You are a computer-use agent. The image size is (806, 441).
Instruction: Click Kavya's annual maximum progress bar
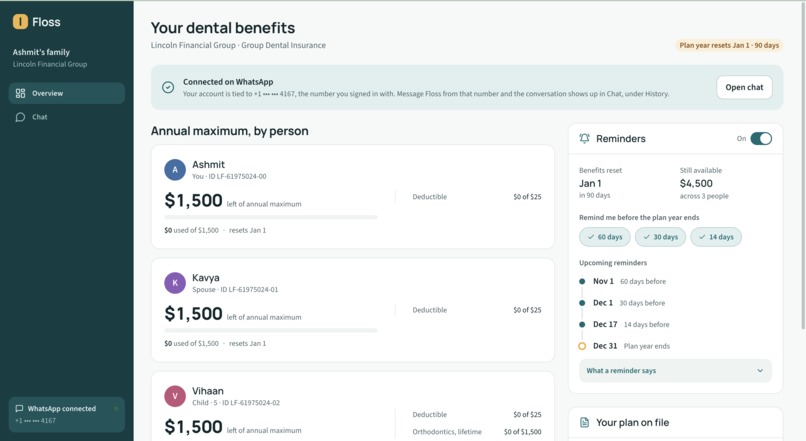pyautogui.click(x=271, y=330)
